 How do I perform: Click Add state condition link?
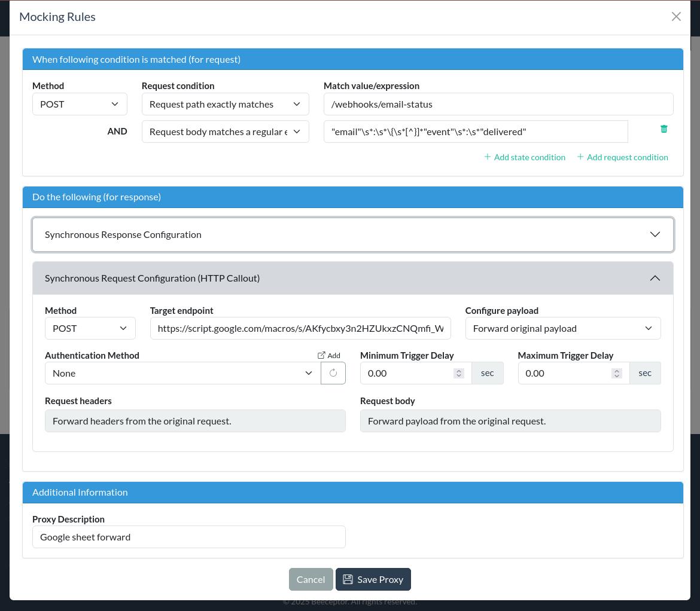(x=525, y=157)
